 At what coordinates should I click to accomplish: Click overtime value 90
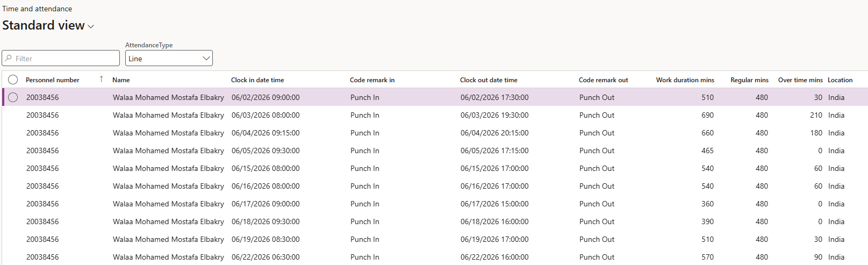point(818,257)
